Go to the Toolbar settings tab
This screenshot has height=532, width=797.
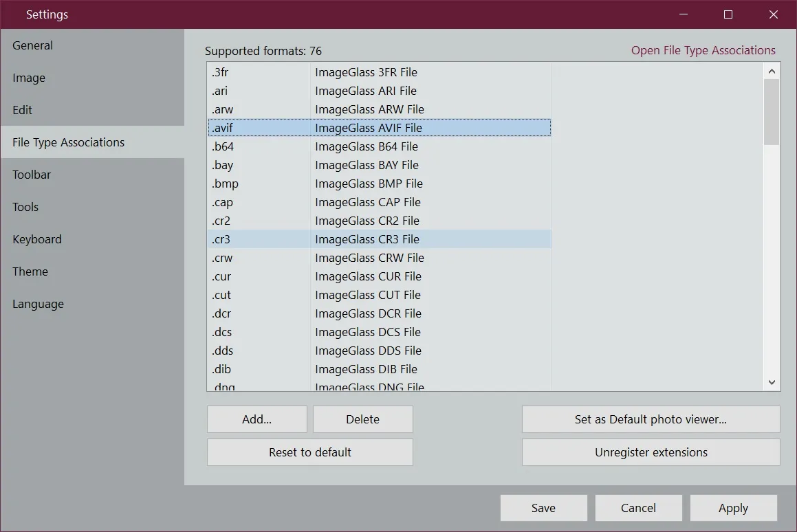(x=92, y=175)
